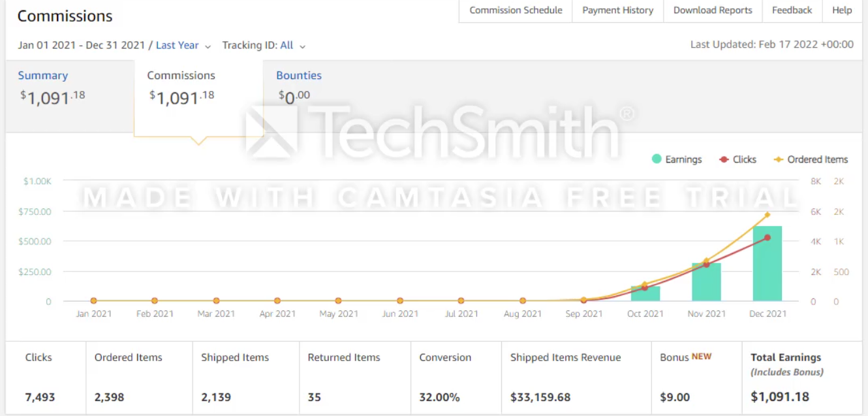The height and width of the screenshot is (416, 868).
Task: Toggle the Clicks legend item
Action: (x=737, y=159)
